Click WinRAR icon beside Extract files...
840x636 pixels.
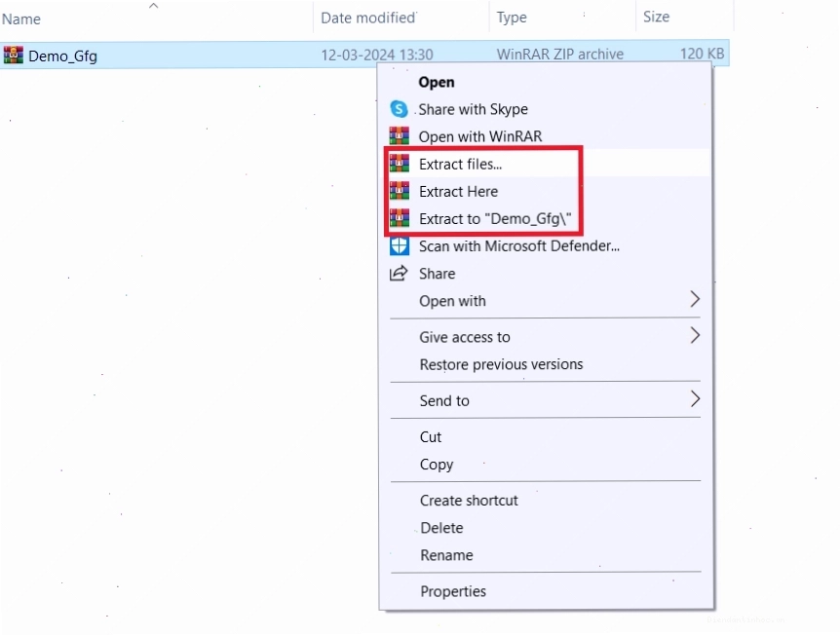point(400,164)
